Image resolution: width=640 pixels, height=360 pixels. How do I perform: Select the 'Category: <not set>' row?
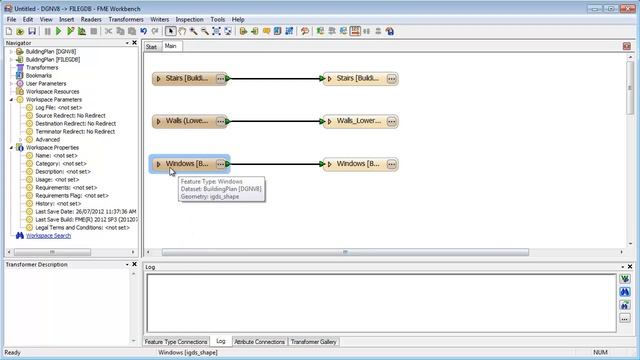pyautogui.click(x=61, y=164)
